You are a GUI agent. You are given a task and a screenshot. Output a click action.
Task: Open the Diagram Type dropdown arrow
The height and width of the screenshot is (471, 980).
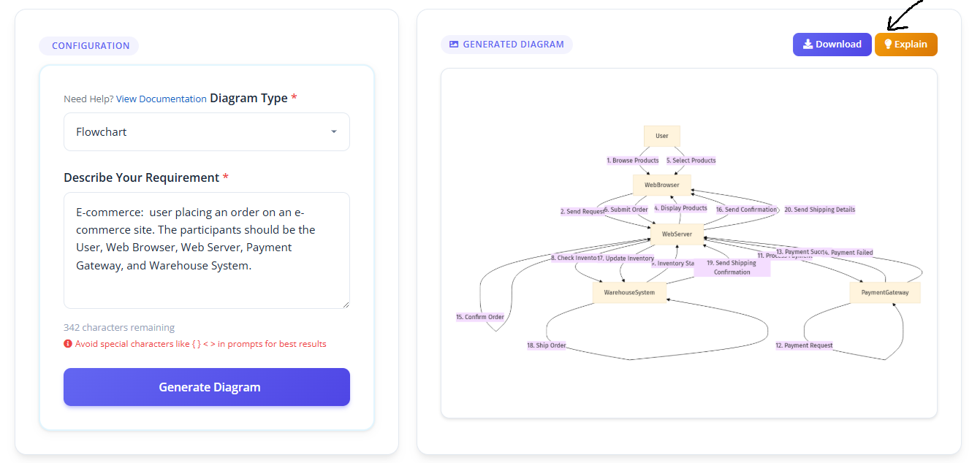coord(334,132)
